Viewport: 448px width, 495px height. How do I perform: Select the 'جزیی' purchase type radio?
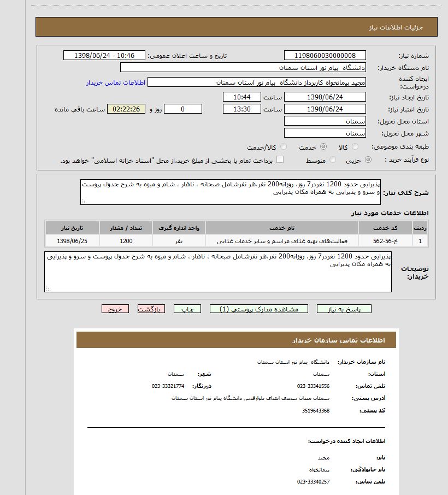(x=368, y=160)
